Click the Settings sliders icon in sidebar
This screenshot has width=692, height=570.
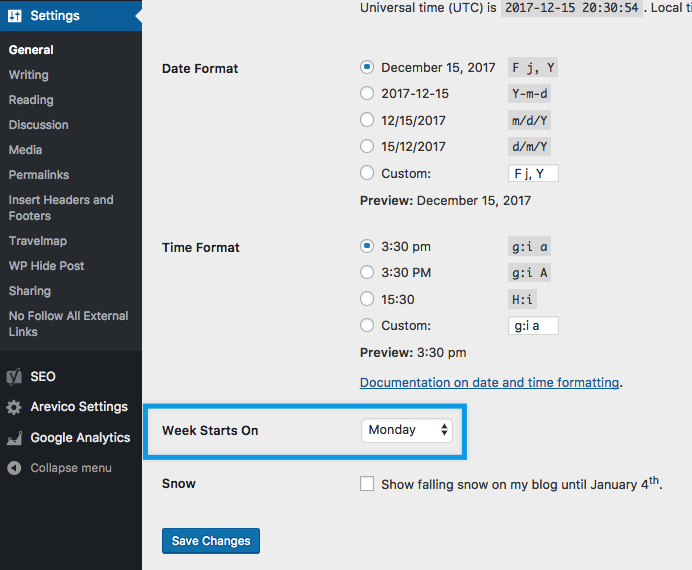click(x=15, y=16)
